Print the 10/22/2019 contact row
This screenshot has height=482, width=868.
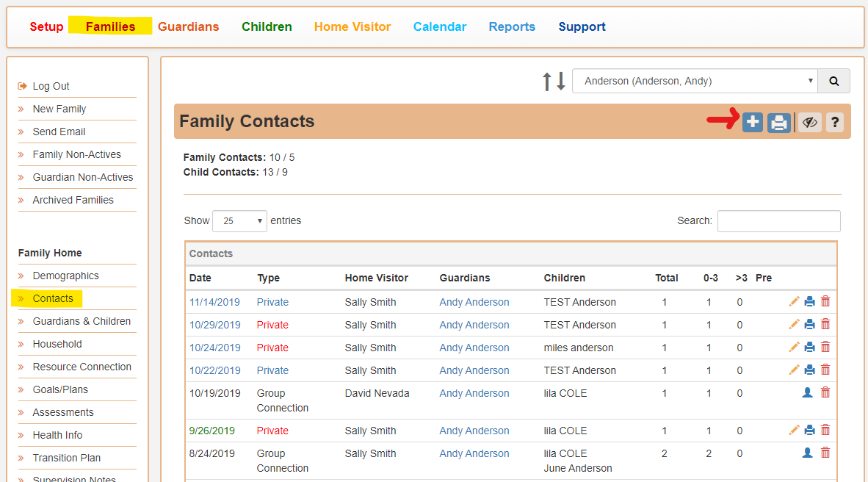(809, 370)
